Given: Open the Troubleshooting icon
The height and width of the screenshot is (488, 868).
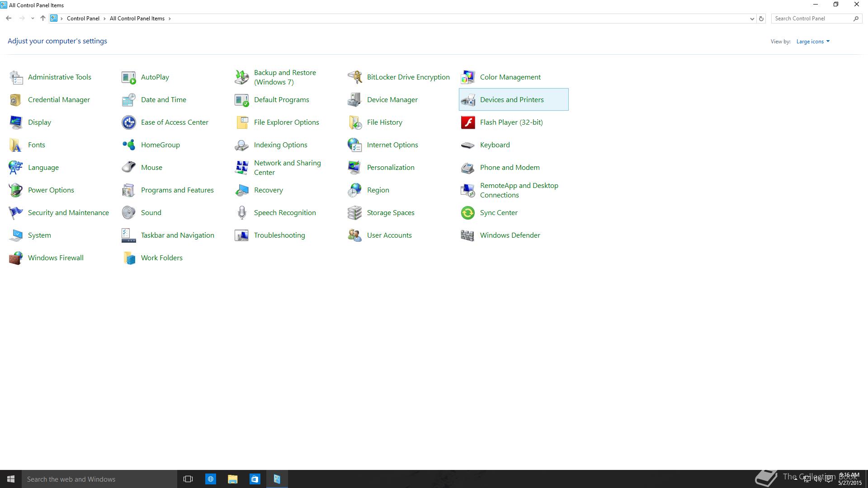Looking at the screenshot, I should click(x=242, y=235).
